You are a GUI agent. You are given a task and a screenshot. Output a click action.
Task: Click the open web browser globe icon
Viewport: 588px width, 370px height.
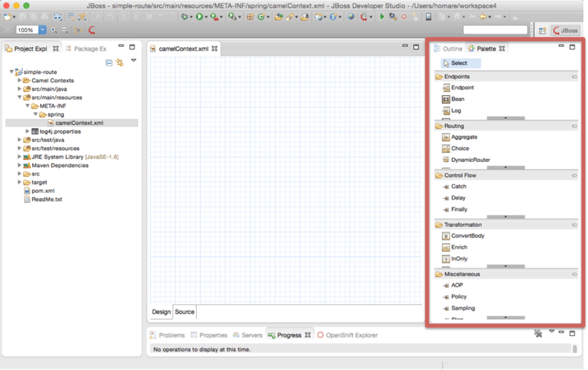point(351,17)
